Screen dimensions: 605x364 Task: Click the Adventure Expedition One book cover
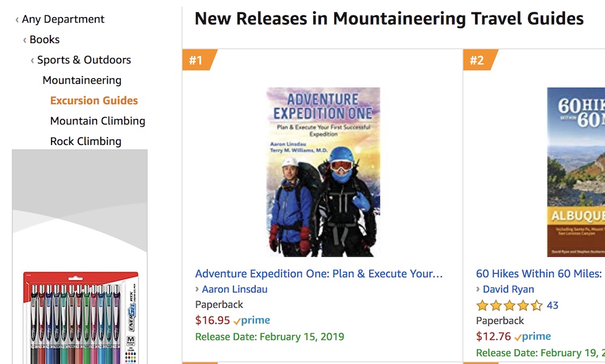pos(323,172)
